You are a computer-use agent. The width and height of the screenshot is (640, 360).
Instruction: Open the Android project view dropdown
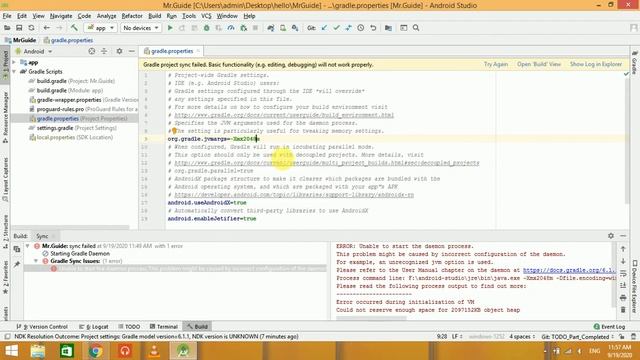click(34, 51)
